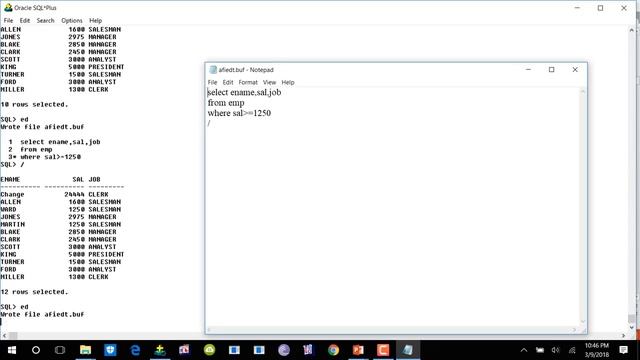Open the purple globe app on taskbar
This screenshot has height=360, width=640.
click(284, 350)
